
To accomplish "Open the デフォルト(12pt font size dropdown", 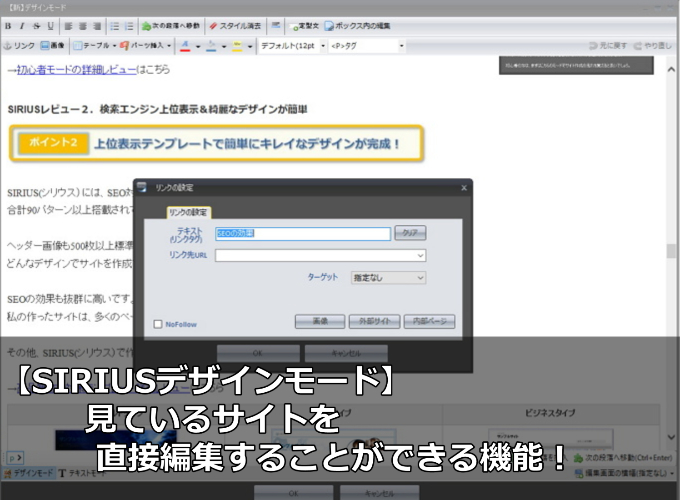I will click(293, 46).
